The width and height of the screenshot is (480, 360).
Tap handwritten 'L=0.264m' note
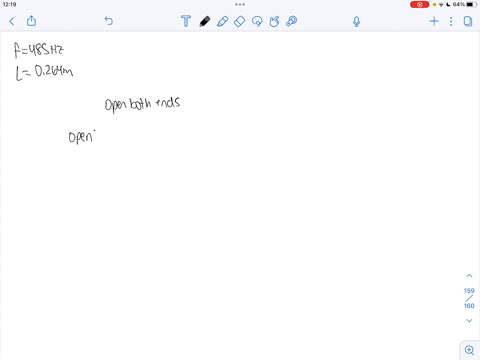(x=44, y=73)
